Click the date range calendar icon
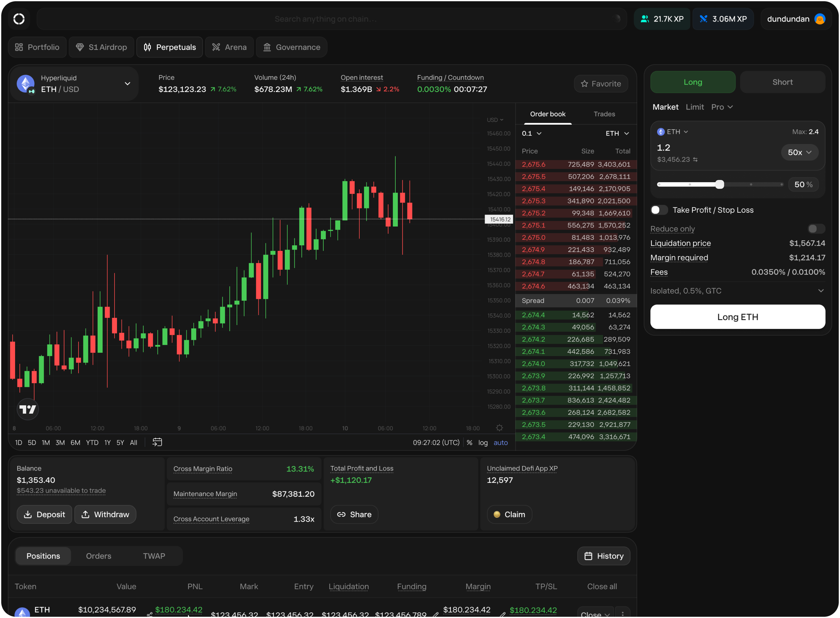 157,442
